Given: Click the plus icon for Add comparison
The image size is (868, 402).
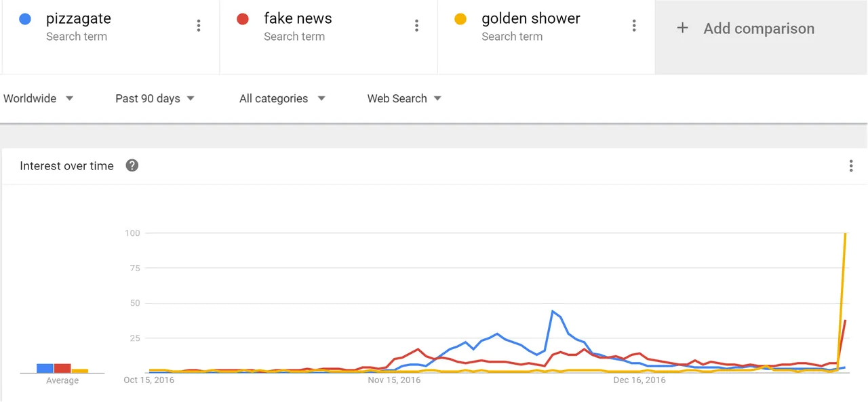Looking at the screenshot, I should coord(683,28).
